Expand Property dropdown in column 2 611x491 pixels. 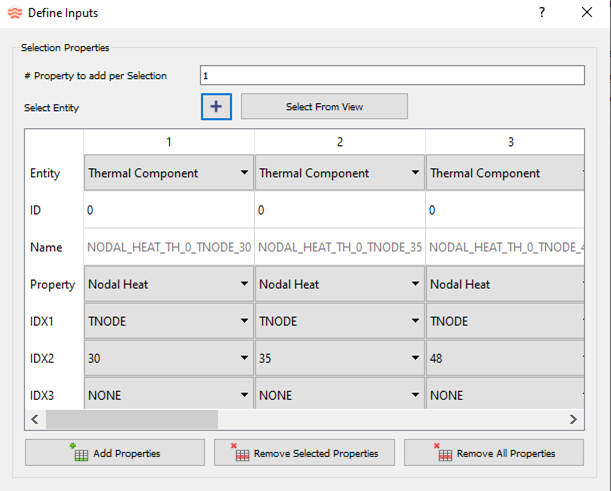click(339, 284)
